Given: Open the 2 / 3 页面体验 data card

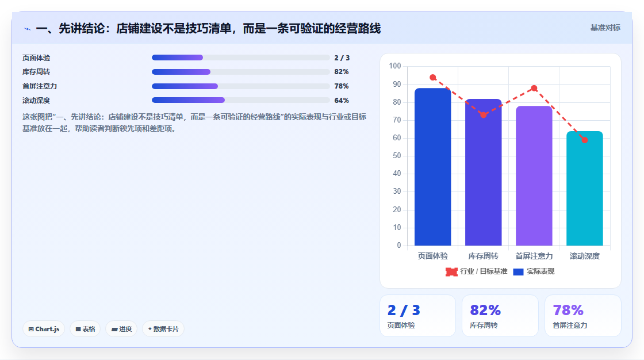Looking at the screenshot, I should [417, 316].
